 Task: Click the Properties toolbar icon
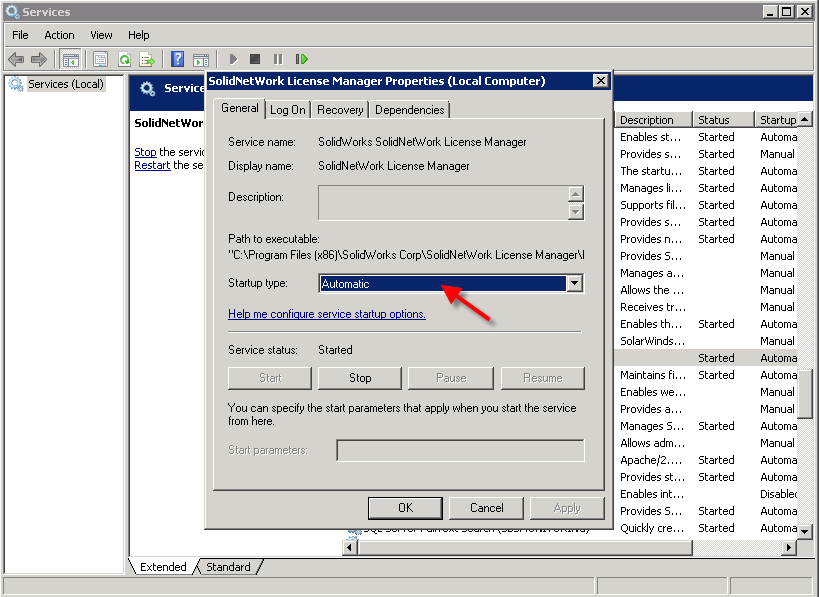[100, 60]
